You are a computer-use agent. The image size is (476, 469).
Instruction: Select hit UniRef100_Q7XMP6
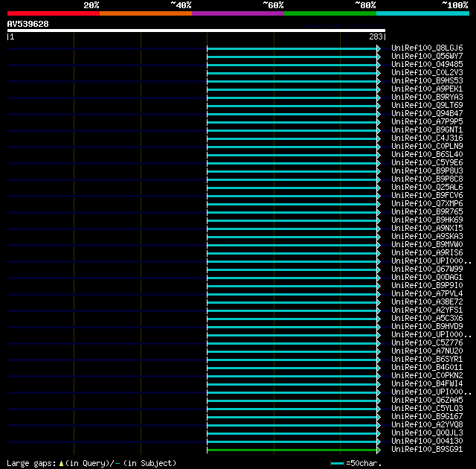tap(427, 204)
